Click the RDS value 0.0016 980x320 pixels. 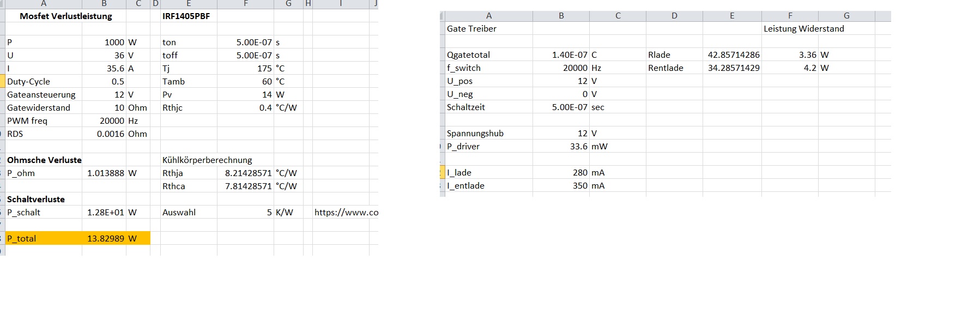tap(104, 134)
